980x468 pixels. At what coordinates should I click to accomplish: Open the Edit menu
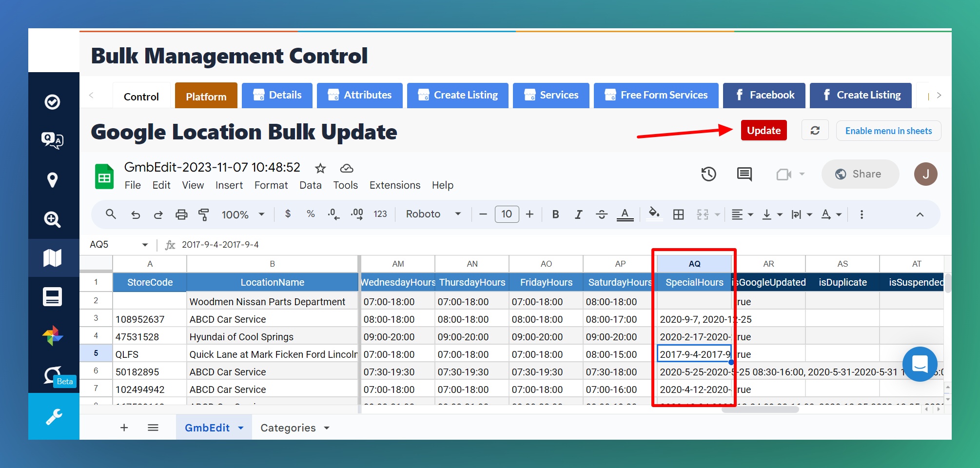click(x=161, y=185)
